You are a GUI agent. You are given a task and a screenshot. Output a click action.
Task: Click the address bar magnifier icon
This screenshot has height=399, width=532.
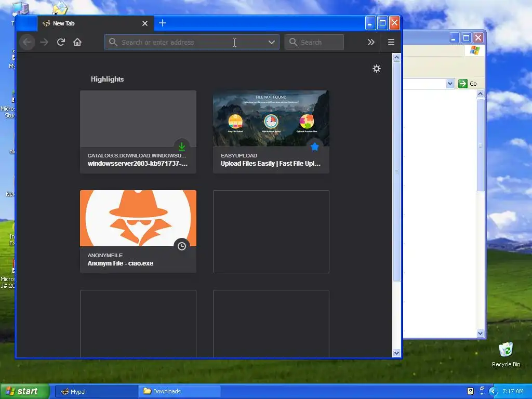[113, 43]
